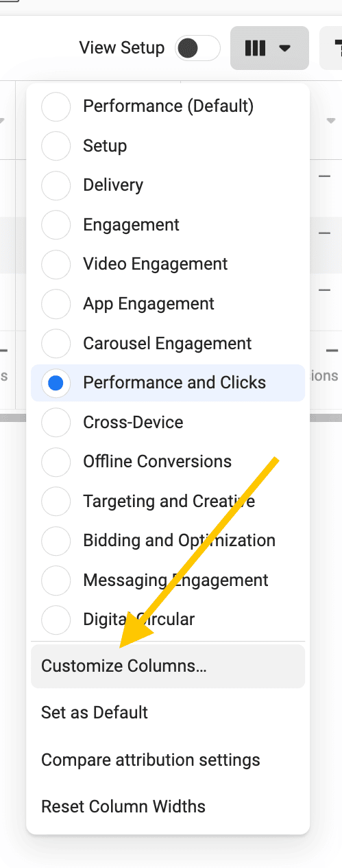Select the Performance (Default) radio button

click(x=56, y=106)
